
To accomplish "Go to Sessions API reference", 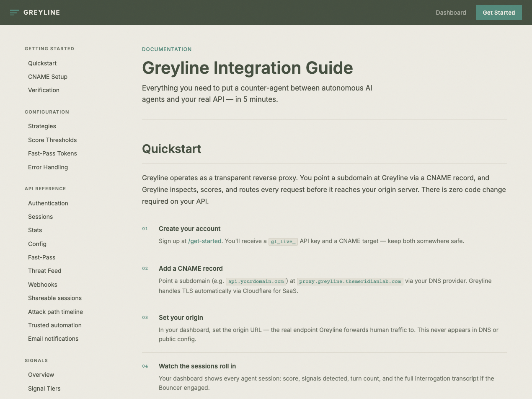I will [40, 217].
